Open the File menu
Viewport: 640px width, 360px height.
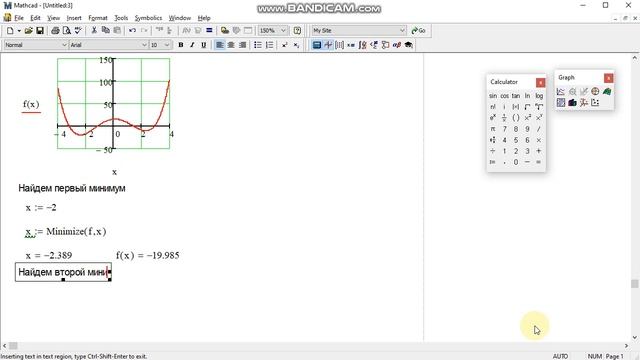[19, 18]
